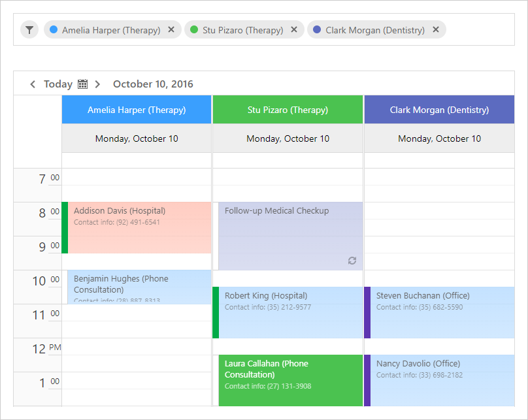Image resolution: width=528 pixels, height=420 pixels.
Task: Open the Nancy Davolio (Office) appointment
Action: point(442,380)
